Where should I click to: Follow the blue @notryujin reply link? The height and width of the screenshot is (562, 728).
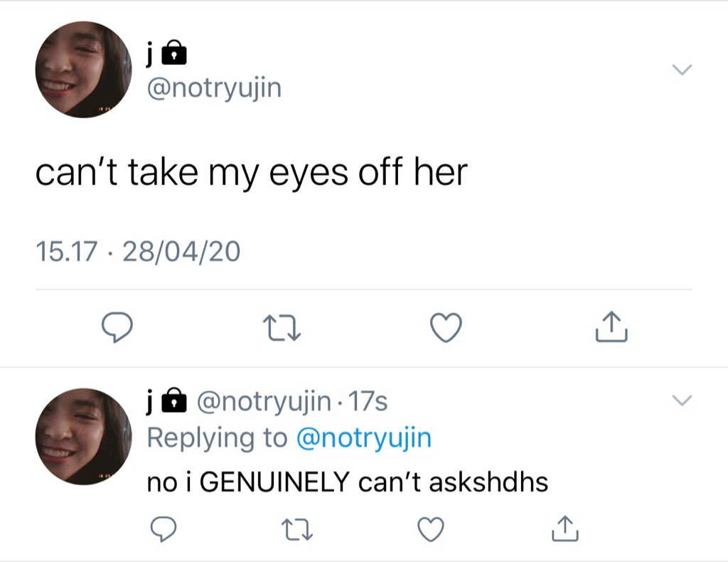click(x=363, y=438)
